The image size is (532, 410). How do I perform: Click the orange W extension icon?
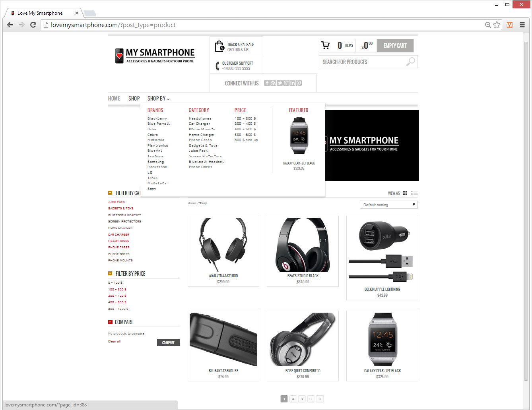tap(510, 25)
